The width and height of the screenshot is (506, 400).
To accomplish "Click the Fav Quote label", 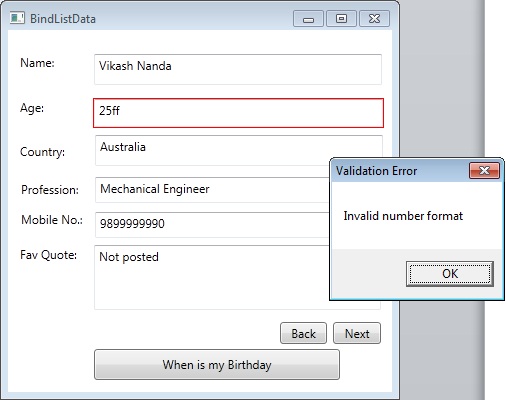I will (48, 255).
